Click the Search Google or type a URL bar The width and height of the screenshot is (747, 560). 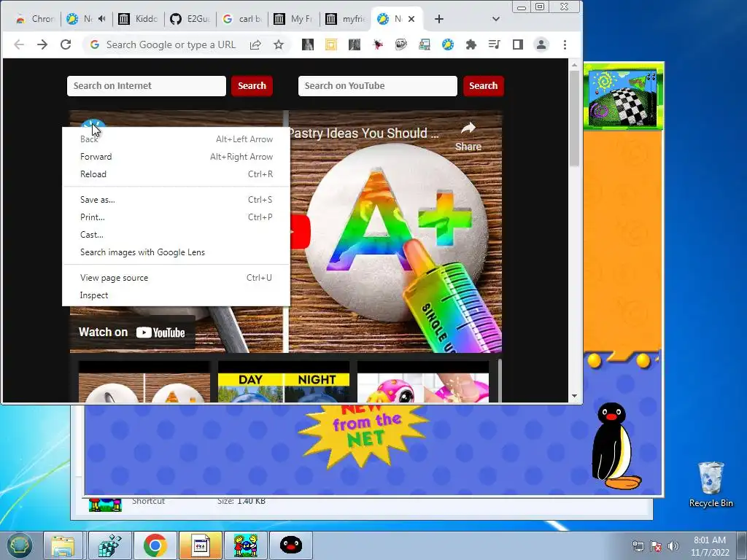coord(171,44)
